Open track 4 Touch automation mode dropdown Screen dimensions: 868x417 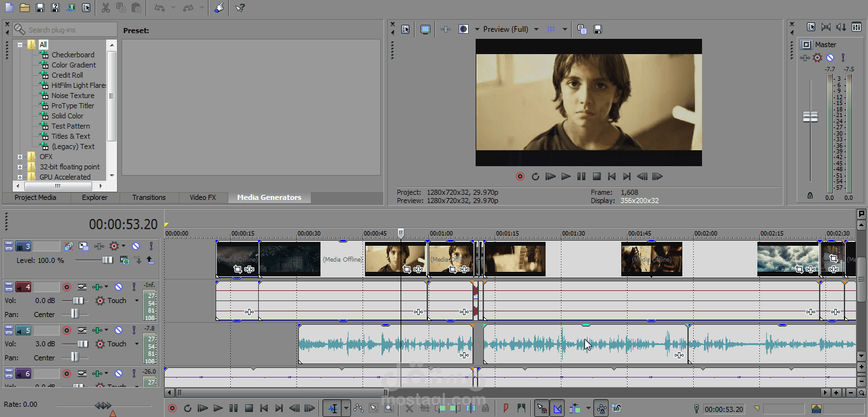pos(137,300)
